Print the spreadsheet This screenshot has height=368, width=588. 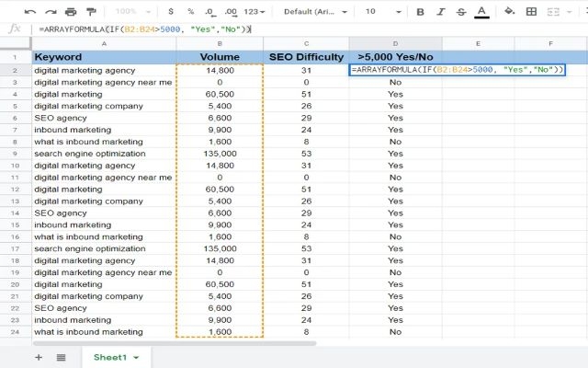click(71, 12)
